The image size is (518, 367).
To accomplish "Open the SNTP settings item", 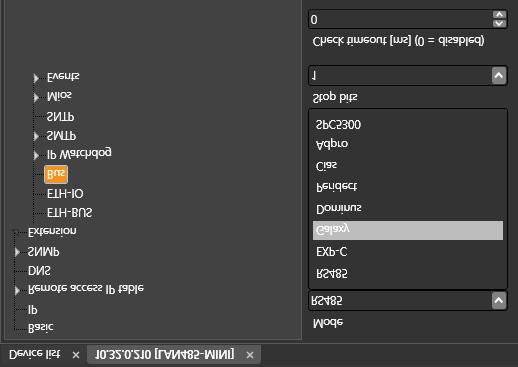I will click(x=60, y=116).
